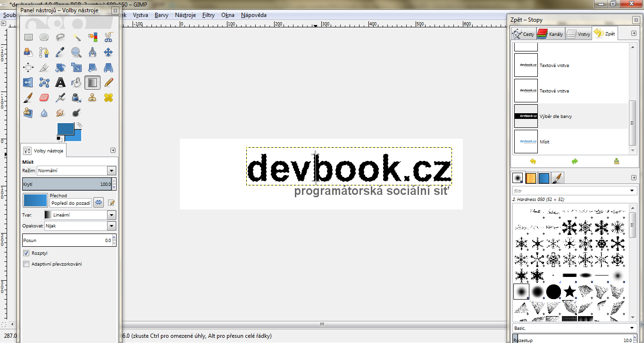Select the Dodge/Burn tool

76,113
